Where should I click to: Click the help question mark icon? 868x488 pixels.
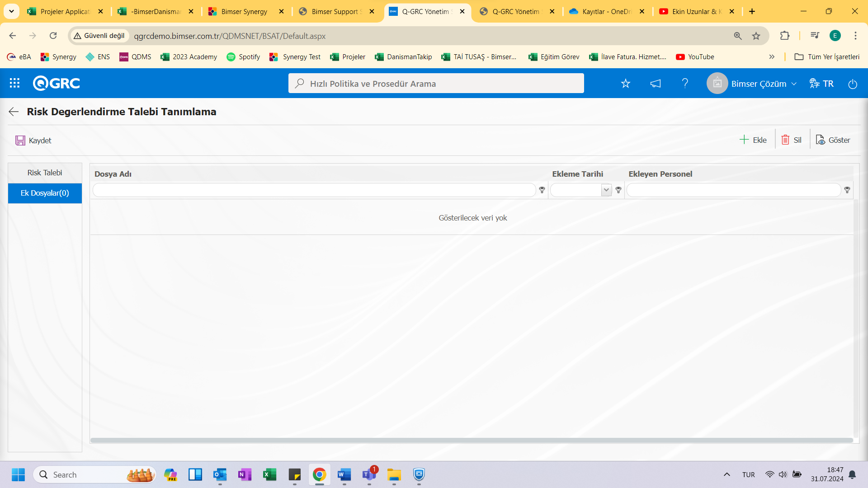685,84
